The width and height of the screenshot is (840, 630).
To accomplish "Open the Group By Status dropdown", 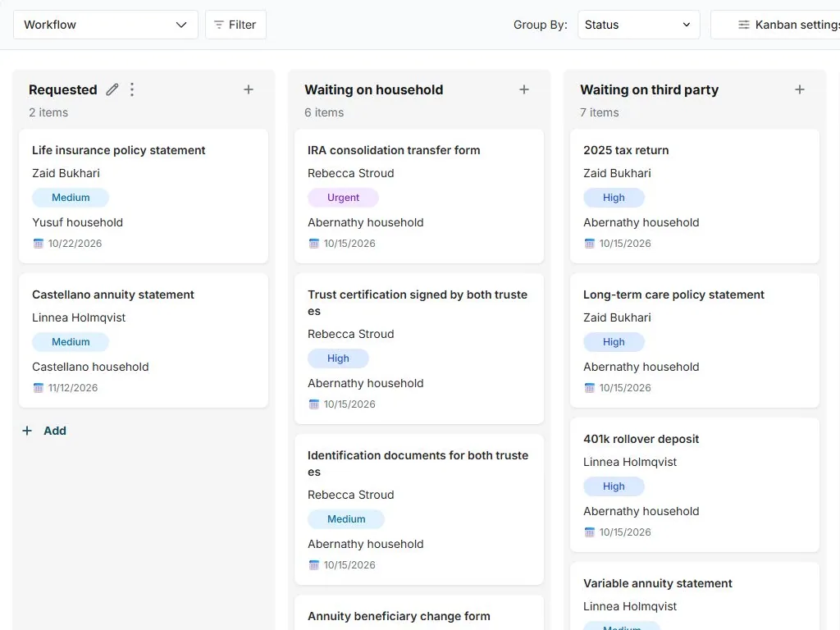I will pyautogui.click(x=638, y=25).
